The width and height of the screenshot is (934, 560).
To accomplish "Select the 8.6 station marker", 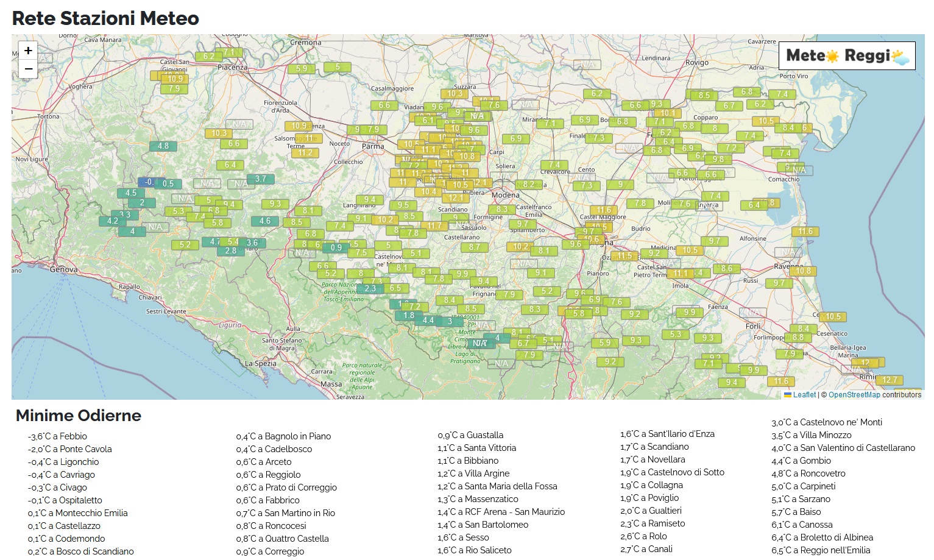I will click(727, 269).
